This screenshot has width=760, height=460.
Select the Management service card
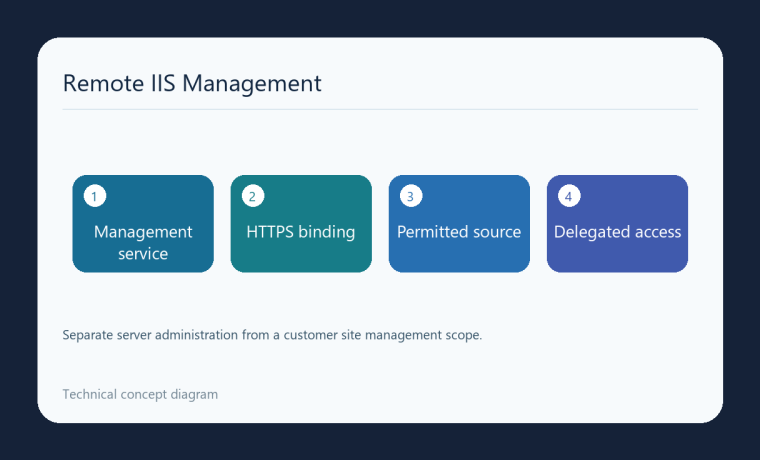pos(143,223)
